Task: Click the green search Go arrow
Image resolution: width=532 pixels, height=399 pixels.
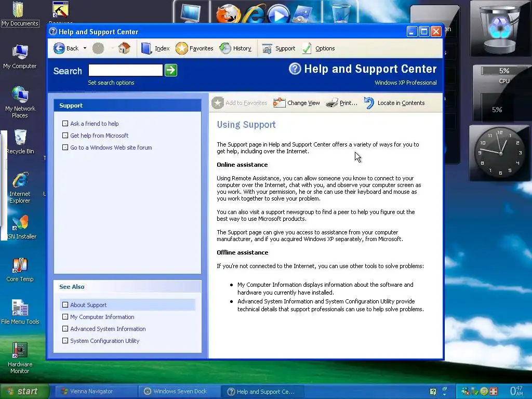Action: (x=171, y=70)
